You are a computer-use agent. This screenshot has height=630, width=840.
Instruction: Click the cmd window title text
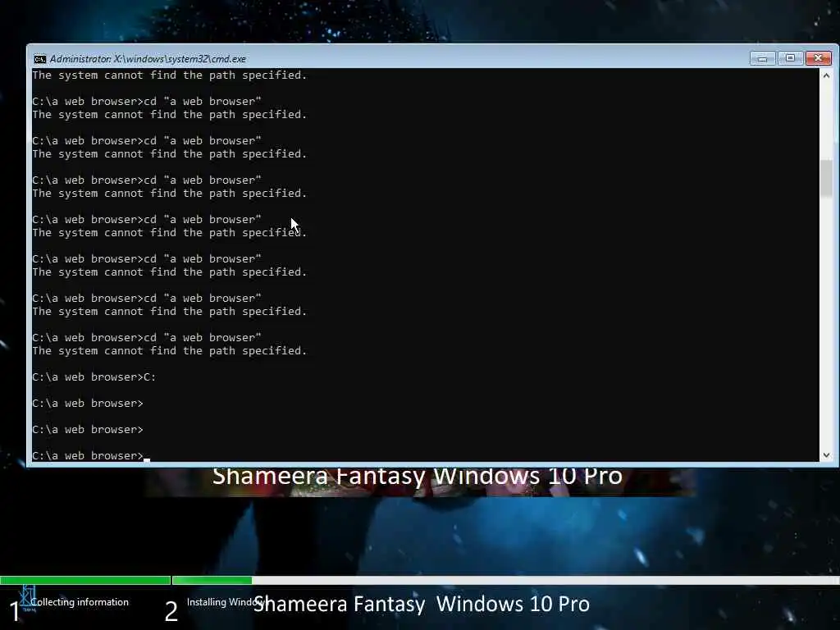click(148, 59)
